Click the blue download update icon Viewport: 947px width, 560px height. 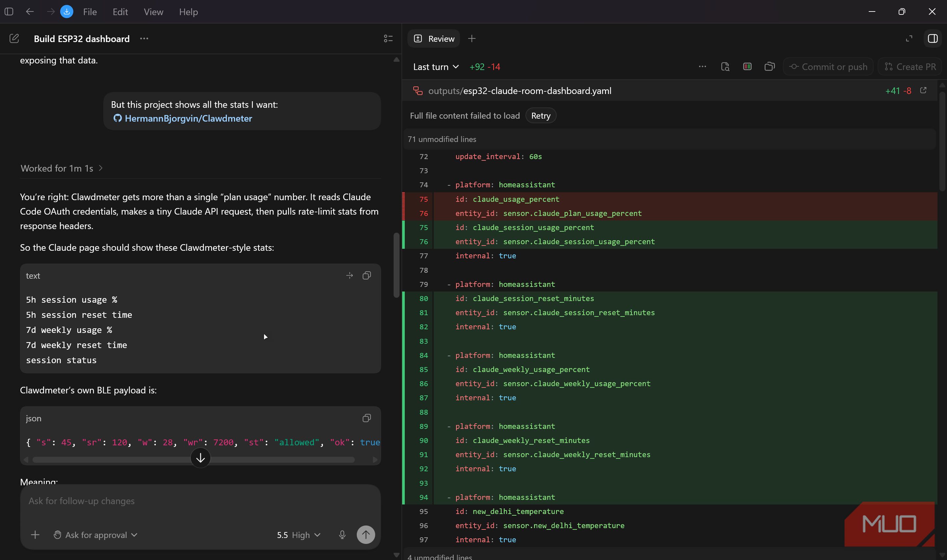67,12
